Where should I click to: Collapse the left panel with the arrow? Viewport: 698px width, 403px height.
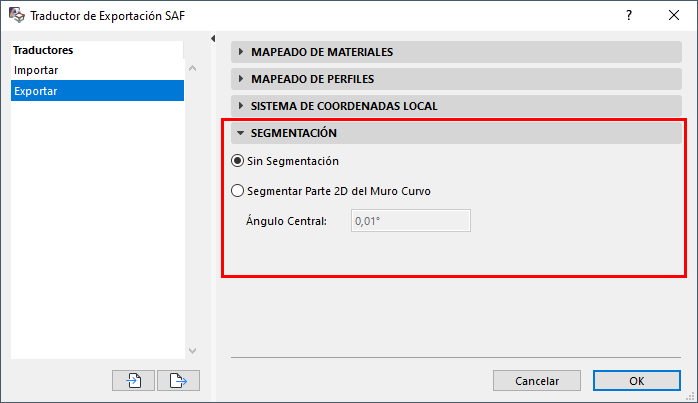(213, 39)
